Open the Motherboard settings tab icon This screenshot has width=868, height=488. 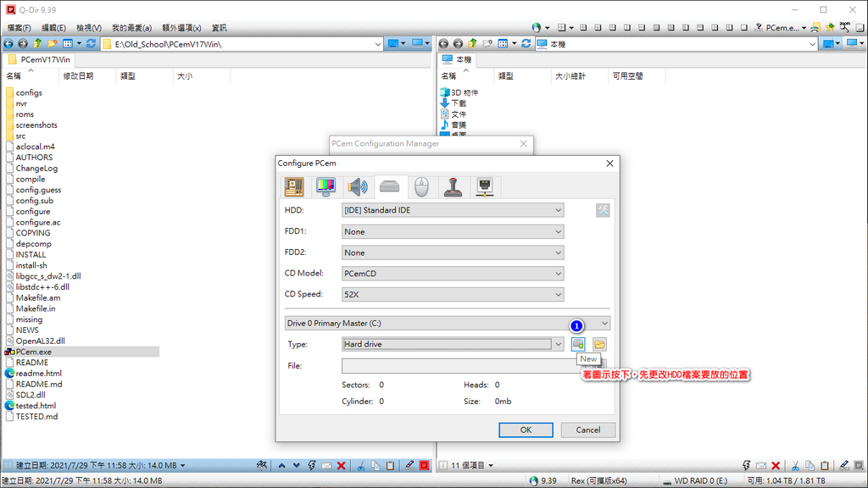click(294, 187)
